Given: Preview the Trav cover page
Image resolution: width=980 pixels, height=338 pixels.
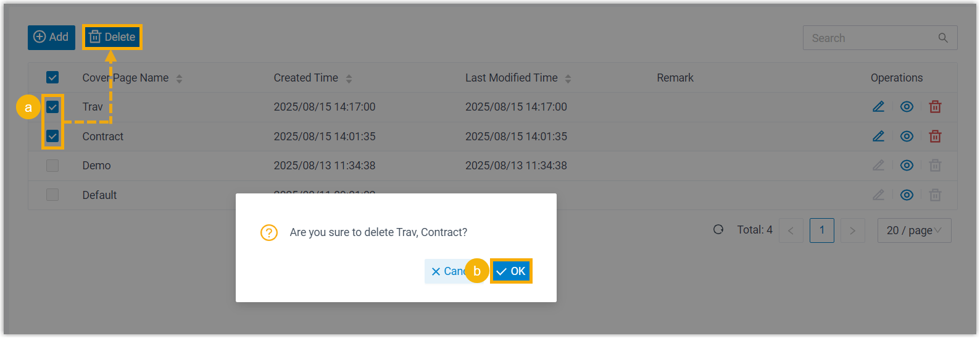Looking at the screenshot, I should coord(907,107).
